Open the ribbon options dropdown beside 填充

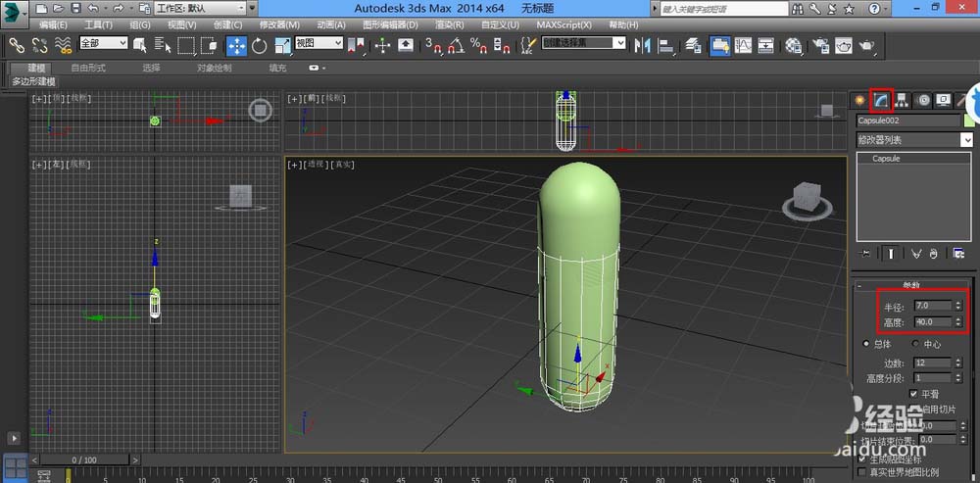(317, 68)
